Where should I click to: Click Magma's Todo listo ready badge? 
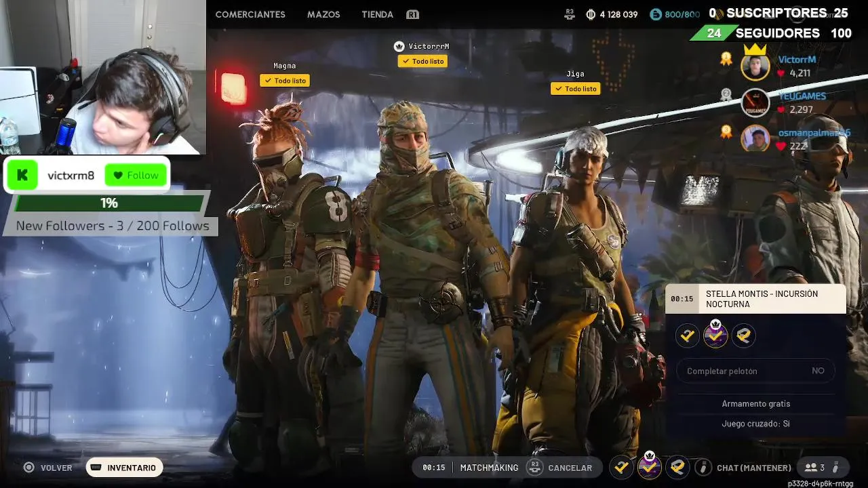[x=285, y=81]
